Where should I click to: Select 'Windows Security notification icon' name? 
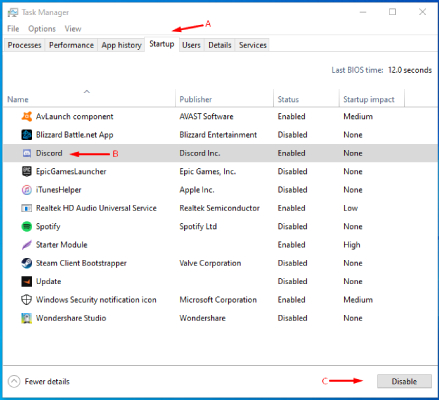point(96,300)
